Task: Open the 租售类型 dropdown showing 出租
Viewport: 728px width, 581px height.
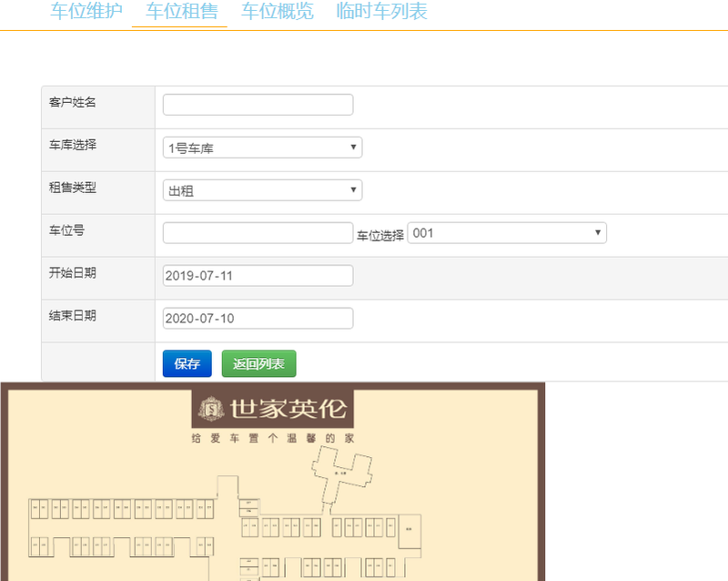Action: coord(262,190)
